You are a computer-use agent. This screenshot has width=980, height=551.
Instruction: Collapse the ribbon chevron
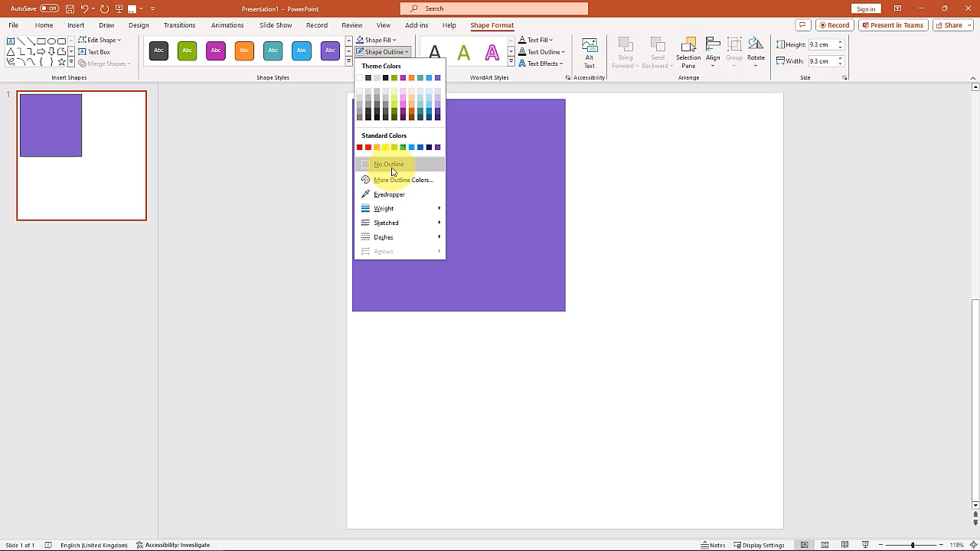click(973, 77)
